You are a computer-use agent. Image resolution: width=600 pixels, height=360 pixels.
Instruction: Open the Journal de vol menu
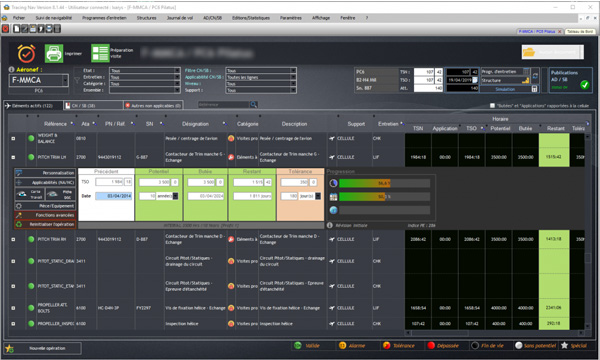(179, 18)
